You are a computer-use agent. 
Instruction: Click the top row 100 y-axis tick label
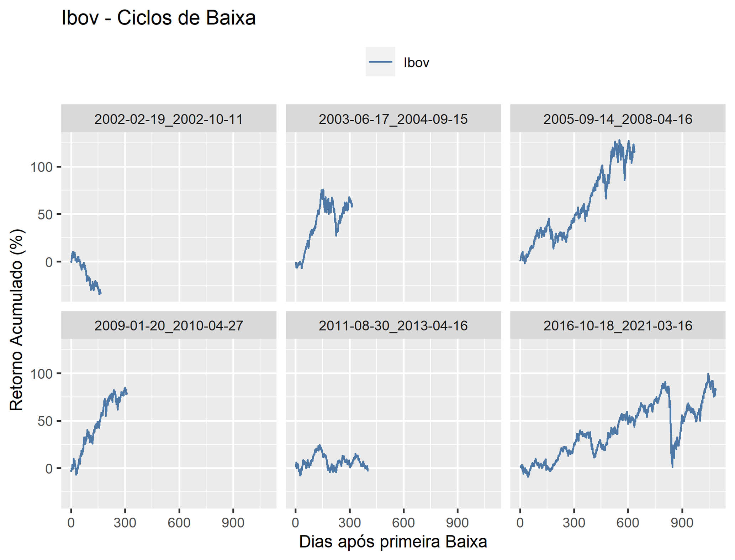(41, 167)
